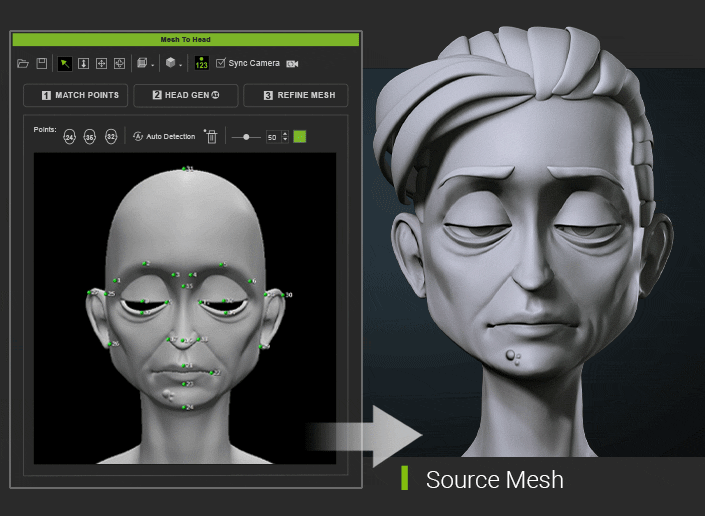The image size is (705, 516).
Task: Choose the 24 points face preset
Action: 70,136
